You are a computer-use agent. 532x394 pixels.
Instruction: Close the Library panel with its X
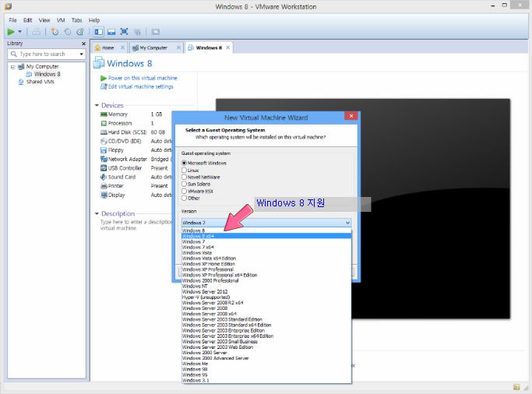[83, 44]
